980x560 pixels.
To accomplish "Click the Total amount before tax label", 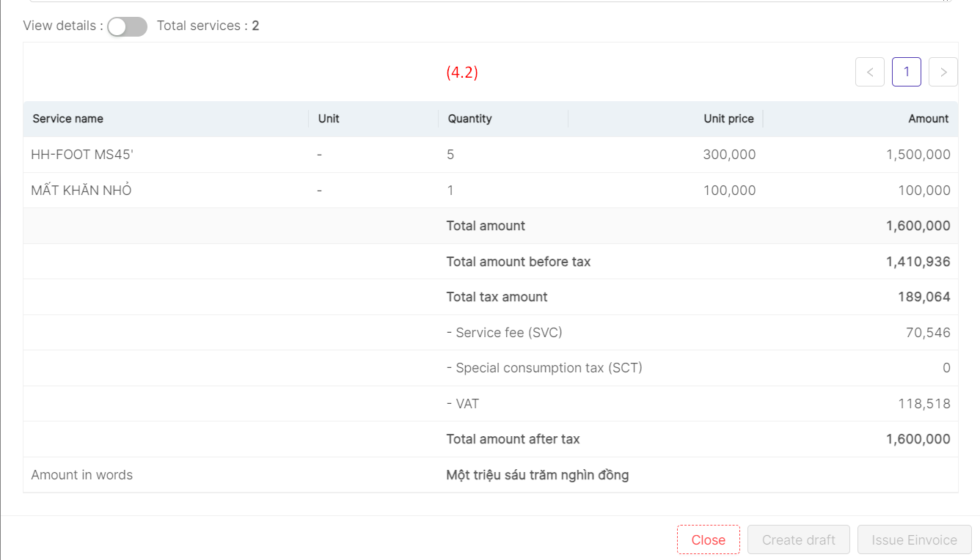I will point(518,262).
